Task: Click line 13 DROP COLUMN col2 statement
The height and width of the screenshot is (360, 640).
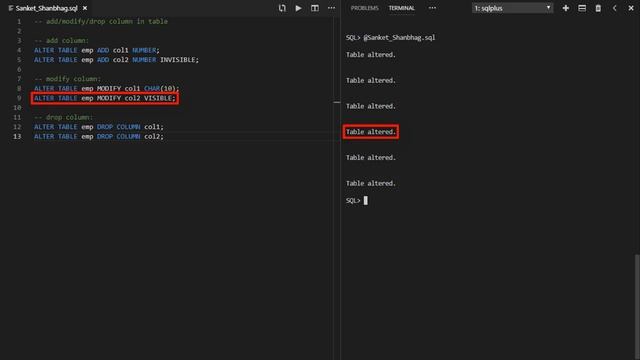Action: [99, 136]
